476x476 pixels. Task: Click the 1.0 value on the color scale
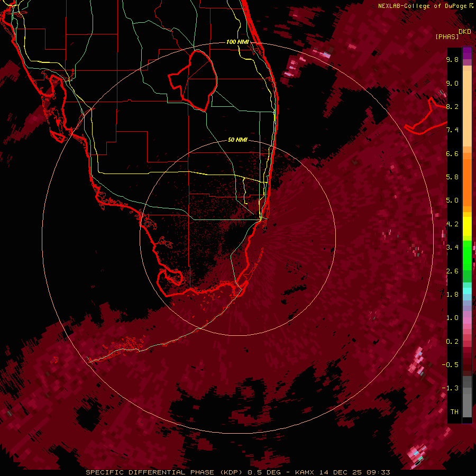452,318
